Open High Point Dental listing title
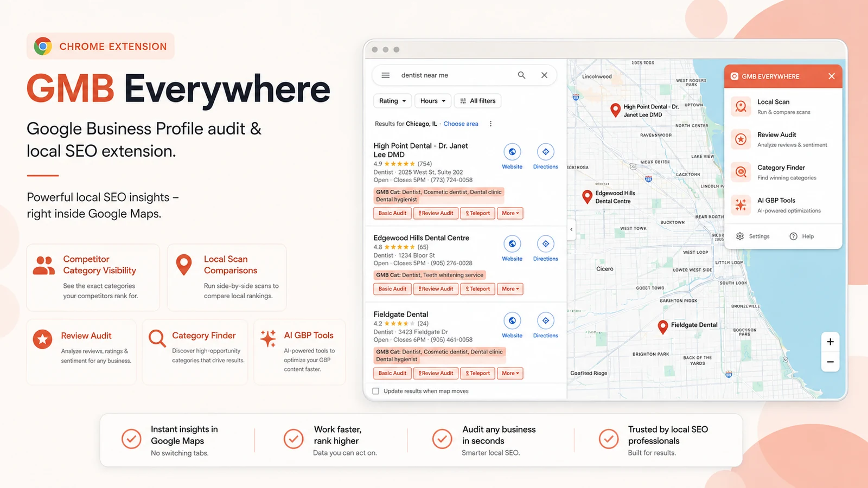868x488 pixels. (420, 150)
